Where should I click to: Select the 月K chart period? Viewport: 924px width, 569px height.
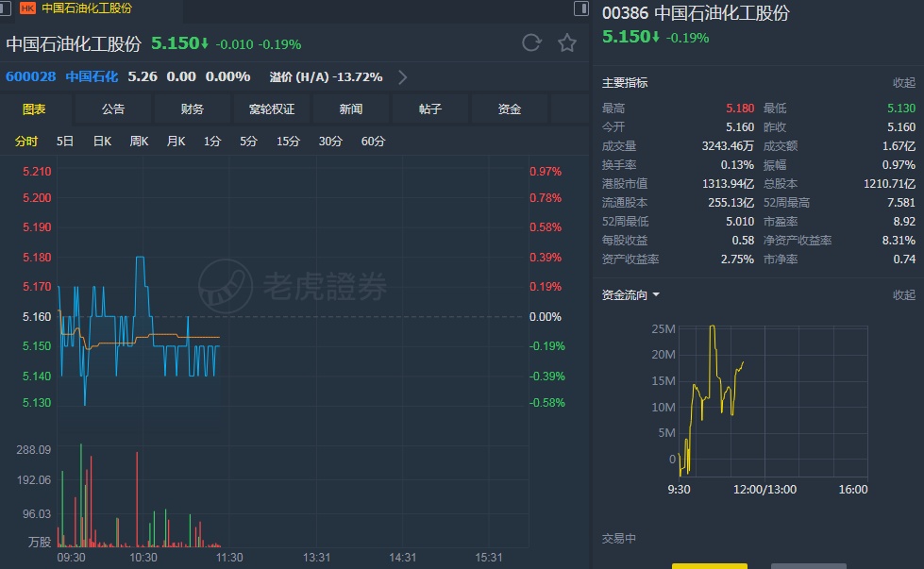(176, 142)
